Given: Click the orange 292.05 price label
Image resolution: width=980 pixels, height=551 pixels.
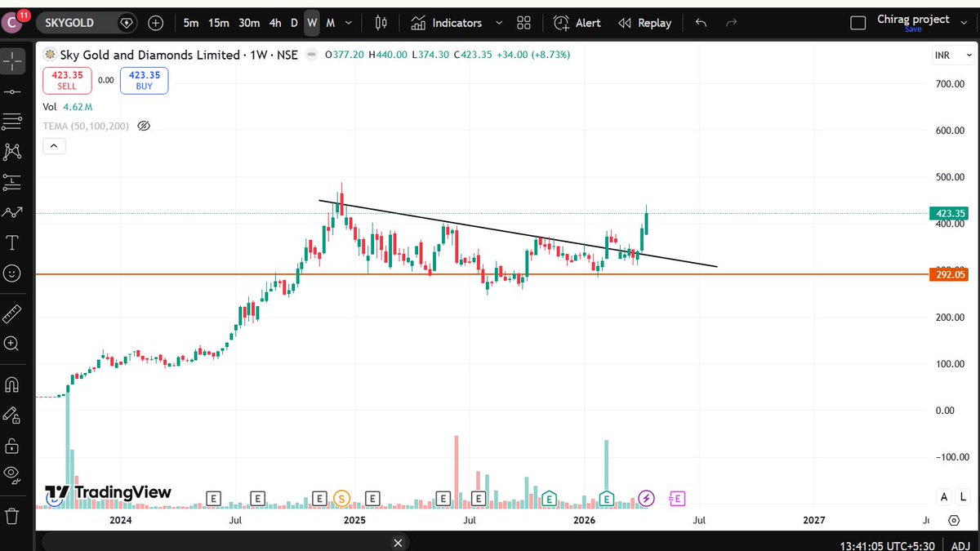Looking at the screenshot, I should coord(949,275).
